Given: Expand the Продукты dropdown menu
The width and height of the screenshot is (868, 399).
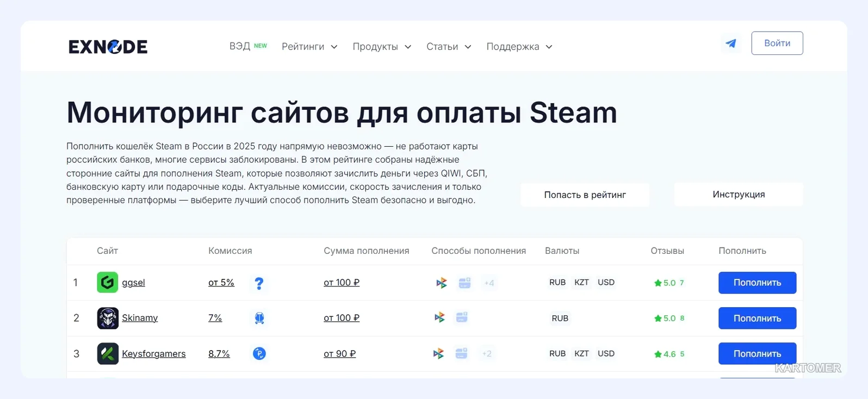Looking at the screenshot, I should 382,47.
